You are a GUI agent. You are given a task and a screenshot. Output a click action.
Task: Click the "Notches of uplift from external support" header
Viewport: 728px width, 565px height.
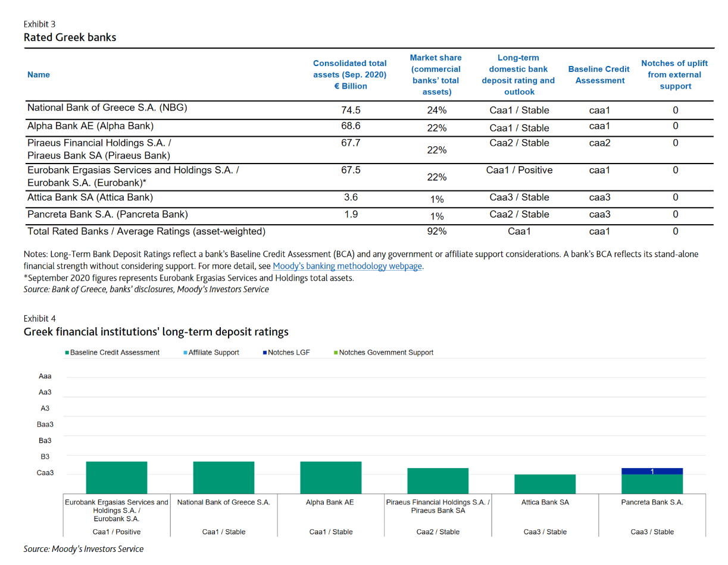(x=675, y=75)
